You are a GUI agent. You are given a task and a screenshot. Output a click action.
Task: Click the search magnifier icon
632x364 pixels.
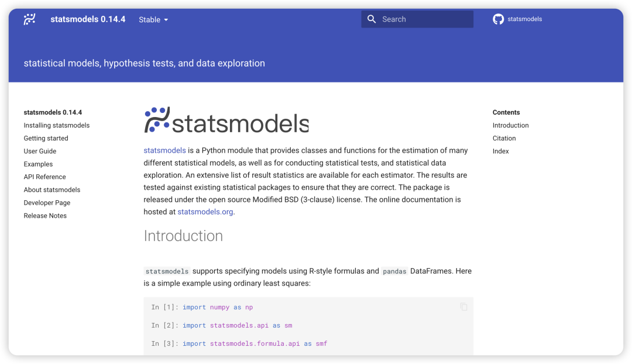click(372, 19)
